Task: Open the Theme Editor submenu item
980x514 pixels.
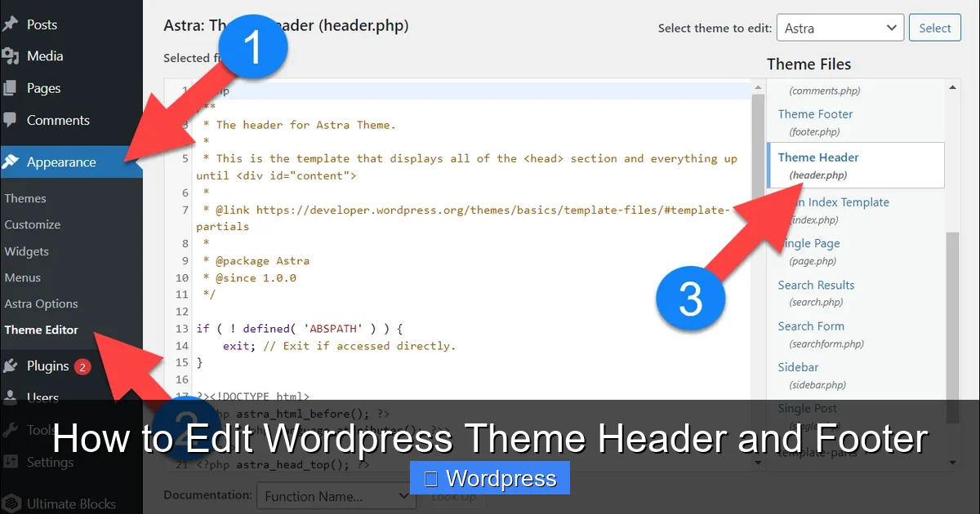Action: [x=42, y=330]
